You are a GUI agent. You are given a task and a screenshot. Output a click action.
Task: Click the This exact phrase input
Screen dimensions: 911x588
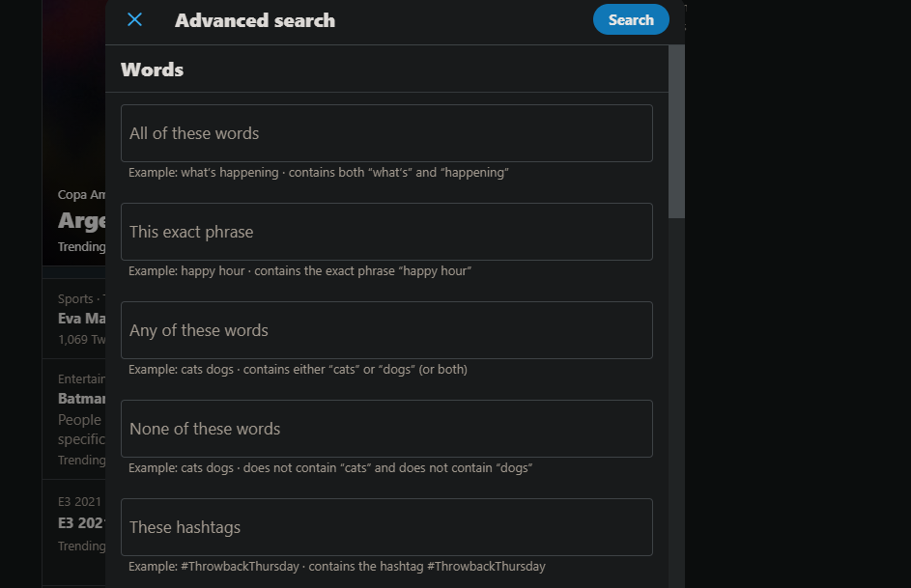pyautogui.click(x=386, y=232)
